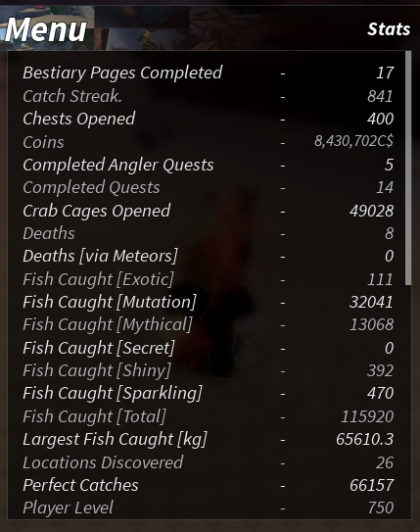
Task: Click the stats list scrollbar thumb
Action: point(408,168)
